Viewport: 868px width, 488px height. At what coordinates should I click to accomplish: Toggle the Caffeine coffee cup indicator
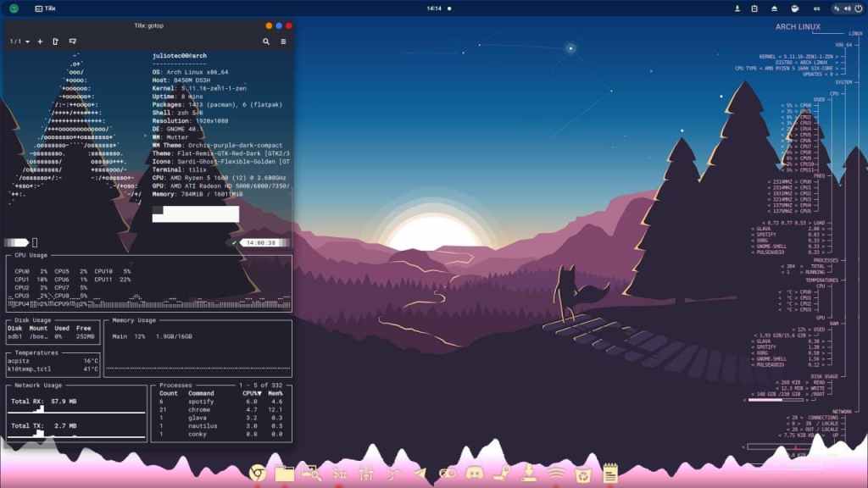[794, 8]
